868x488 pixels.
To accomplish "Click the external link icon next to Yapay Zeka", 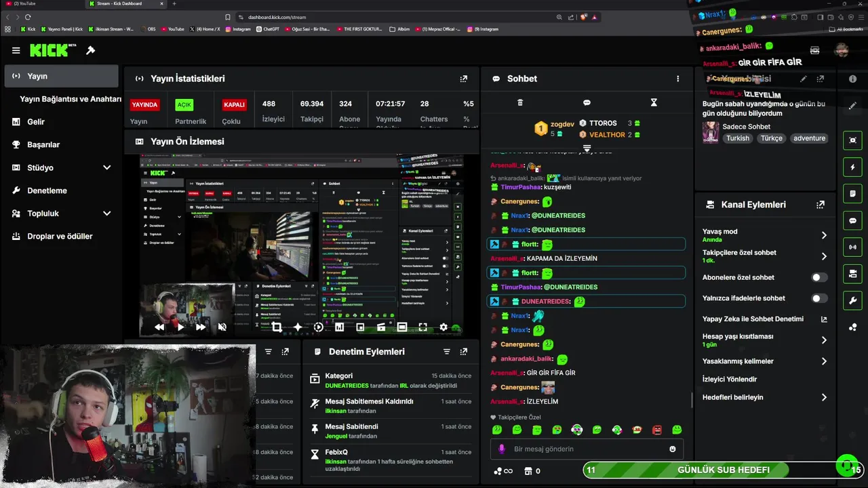I will point(824,319).
